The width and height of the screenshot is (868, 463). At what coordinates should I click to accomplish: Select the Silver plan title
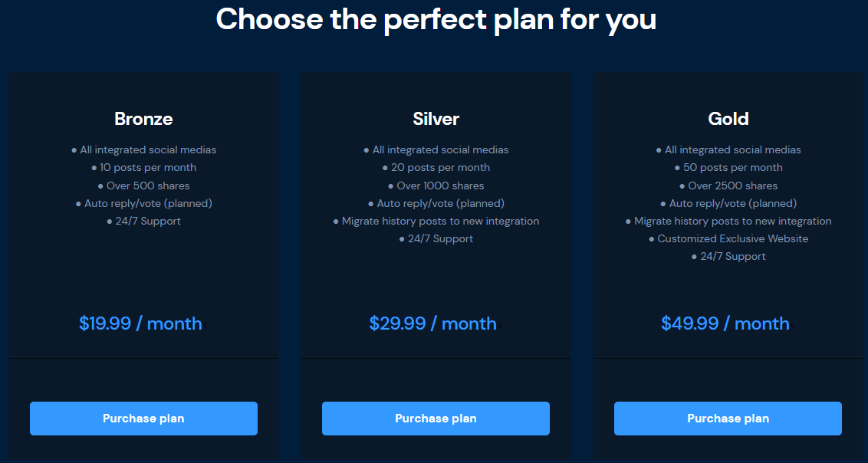436,119
